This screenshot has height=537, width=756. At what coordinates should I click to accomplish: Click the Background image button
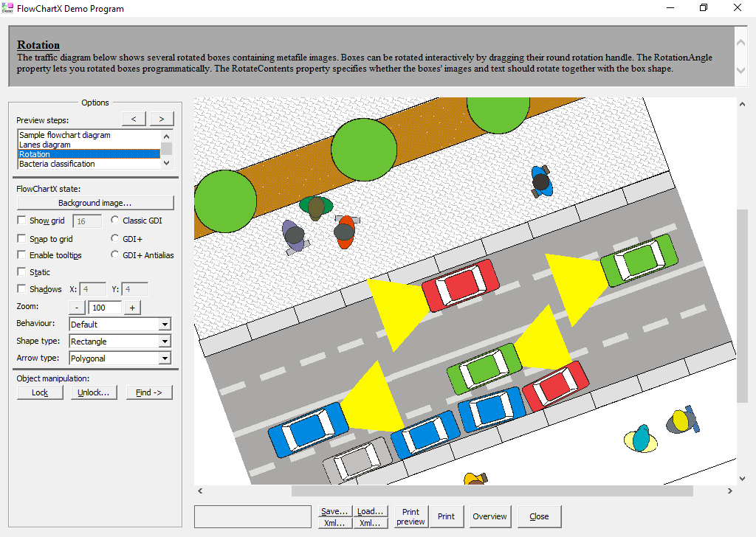[94, 203]
